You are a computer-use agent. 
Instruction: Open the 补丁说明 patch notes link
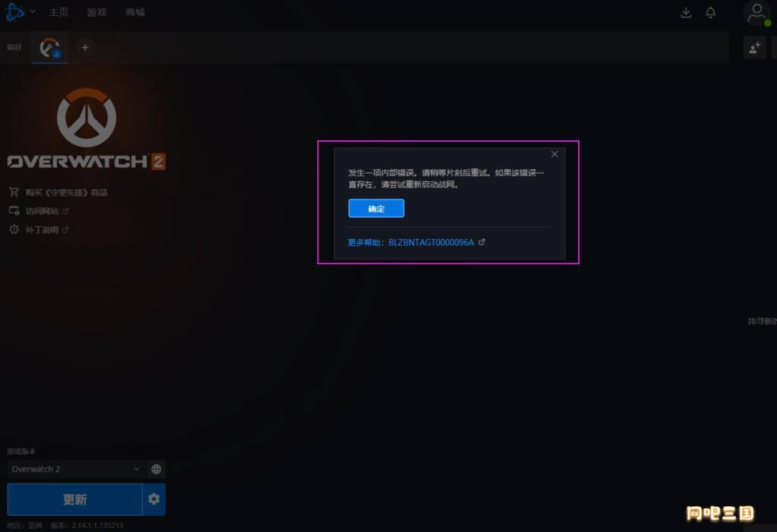tap(42, 230)
